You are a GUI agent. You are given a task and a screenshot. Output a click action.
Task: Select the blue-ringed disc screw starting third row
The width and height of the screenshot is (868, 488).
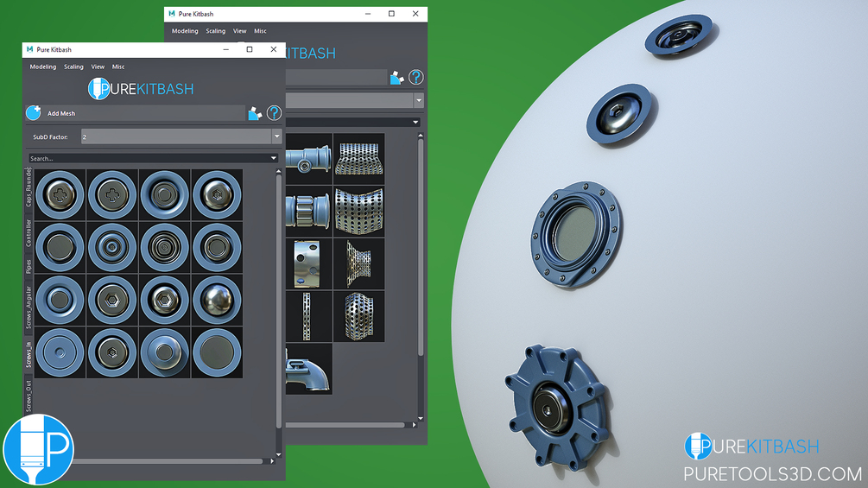60,300
